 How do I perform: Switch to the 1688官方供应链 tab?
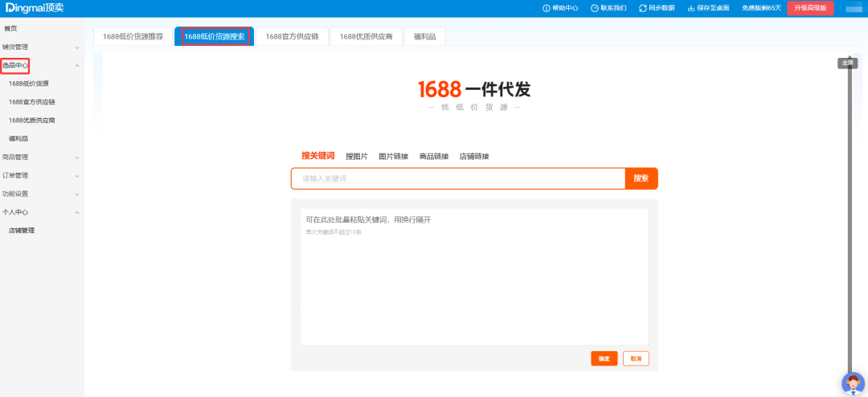(x=293, y=36)
